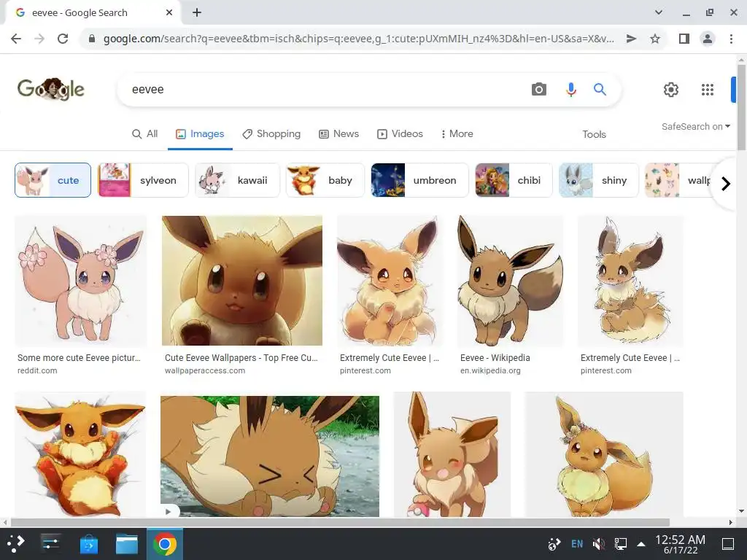The height and width of the screenshot is (560, 747).
Task: Switch to the All results tab
Action: coord(144,134)
